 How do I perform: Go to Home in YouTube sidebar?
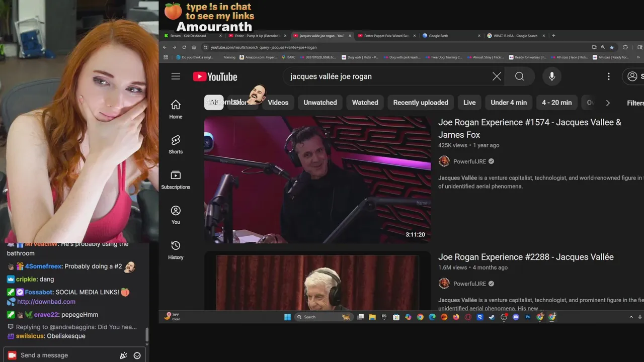pos(176,109)
